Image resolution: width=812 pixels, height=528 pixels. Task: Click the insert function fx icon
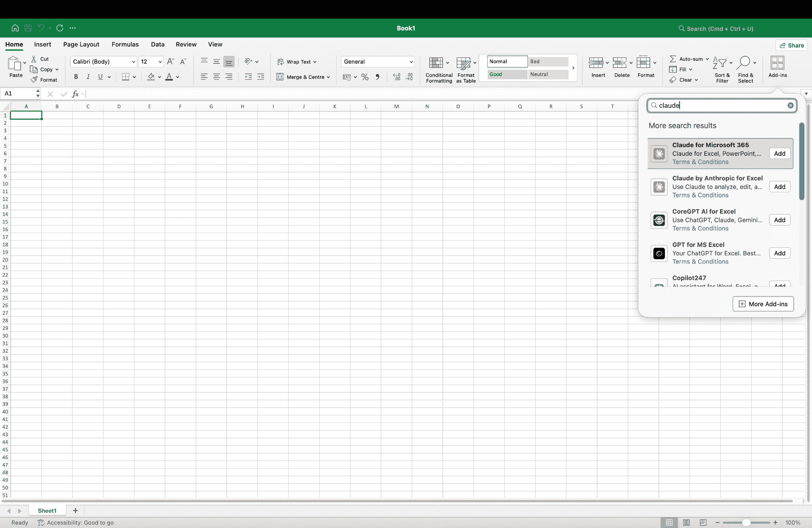click(75, 94)
